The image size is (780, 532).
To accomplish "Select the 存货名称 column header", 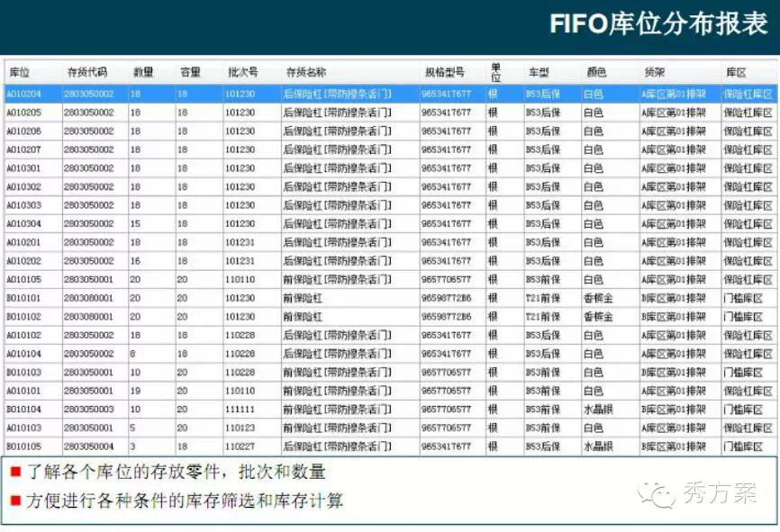I will click(306, 72).
